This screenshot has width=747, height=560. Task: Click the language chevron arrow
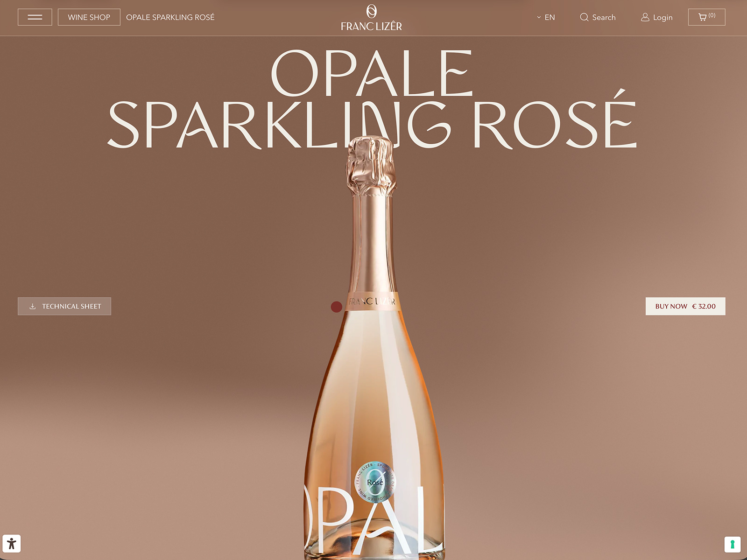pyautogui.click(x=539, y=17)
